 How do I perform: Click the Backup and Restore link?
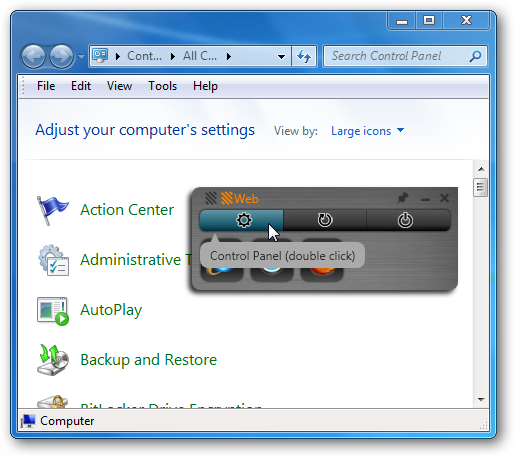pyautogui.click(x=149, y=360)
